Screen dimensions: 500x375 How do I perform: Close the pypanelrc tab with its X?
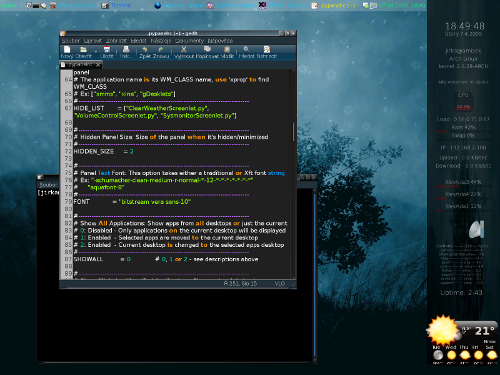tap(98, 65)
